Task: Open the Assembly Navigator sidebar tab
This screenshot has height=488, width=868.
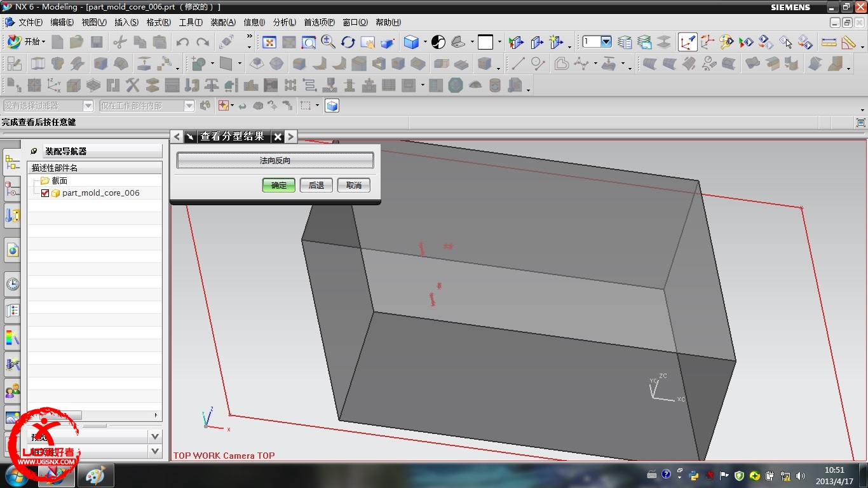Action: pyautogui.click(x=12, y=163)
